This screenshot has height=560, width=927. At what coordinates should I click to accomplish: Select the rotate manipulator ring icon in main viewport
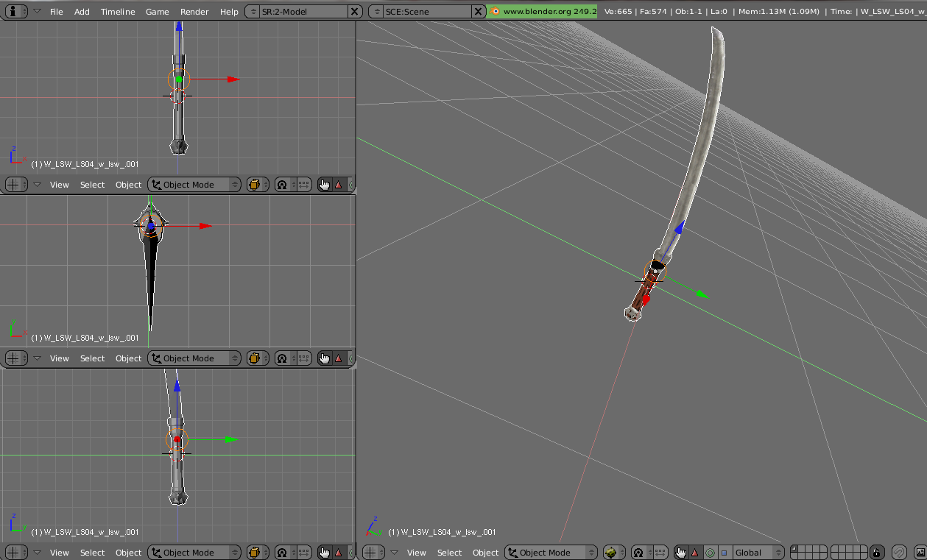(x=710, y=553)
